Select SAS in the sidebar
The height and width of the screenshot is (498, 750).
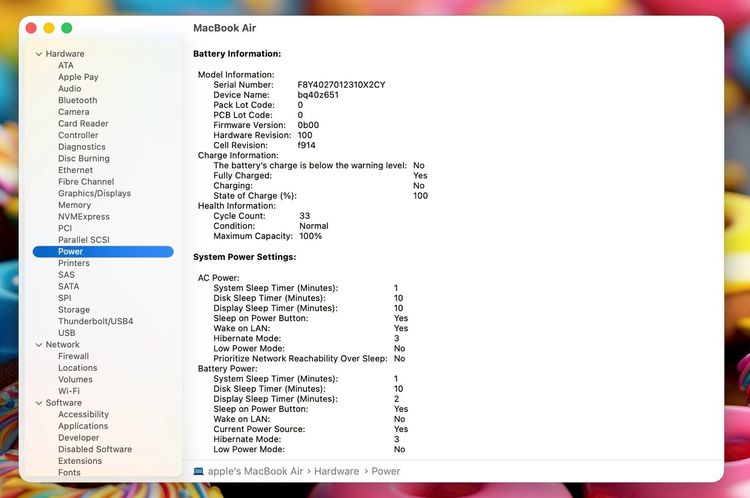(x=66, y=275)
